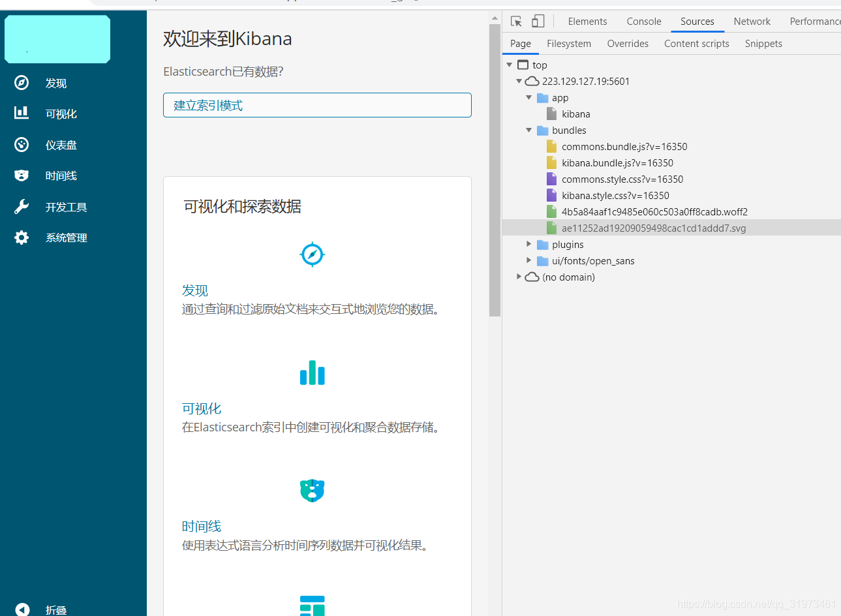This screenshot has width=841, height=616.
Task: Click sidebar 开发工具 label
Action: tap(67, 207)
